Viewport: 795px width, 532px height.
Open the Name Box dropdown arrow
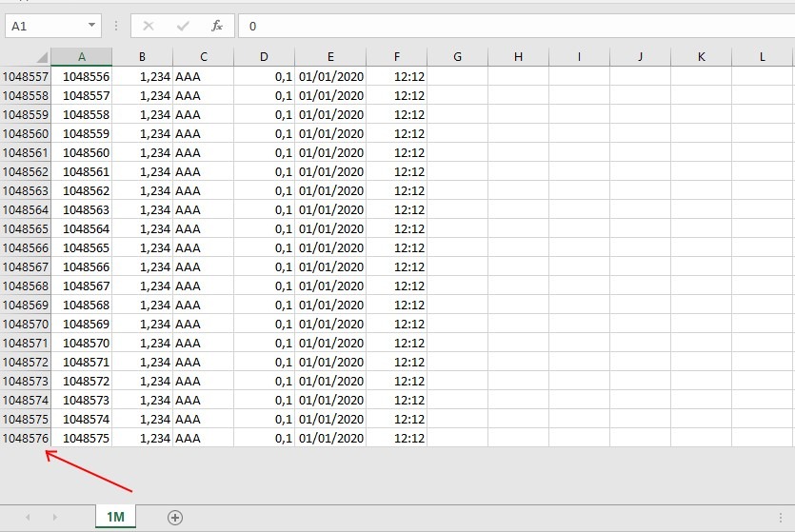pyautogui.click(x=91, y=25)
